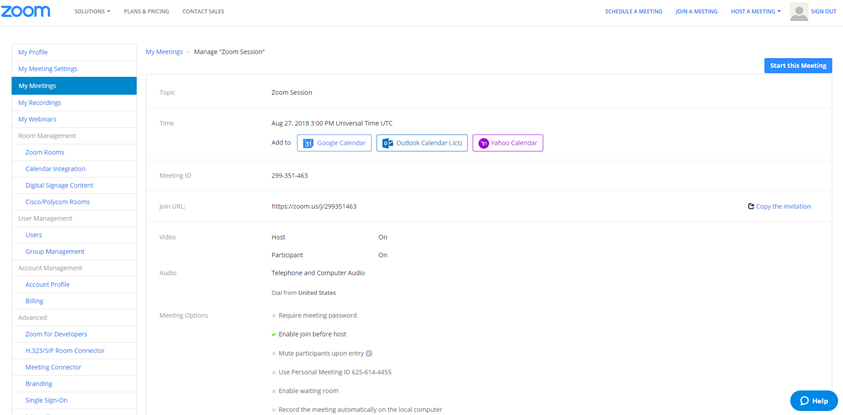Screen dimensions: 843x415
Task: Click the Help chat bubble icon
Action: [804, 400]
